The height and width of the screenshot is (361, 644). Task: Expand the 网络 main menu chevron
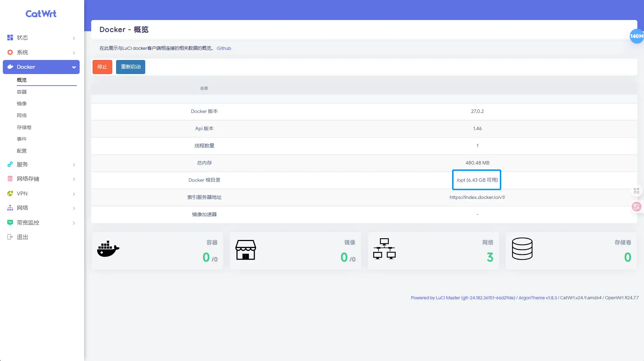(74, 208)
